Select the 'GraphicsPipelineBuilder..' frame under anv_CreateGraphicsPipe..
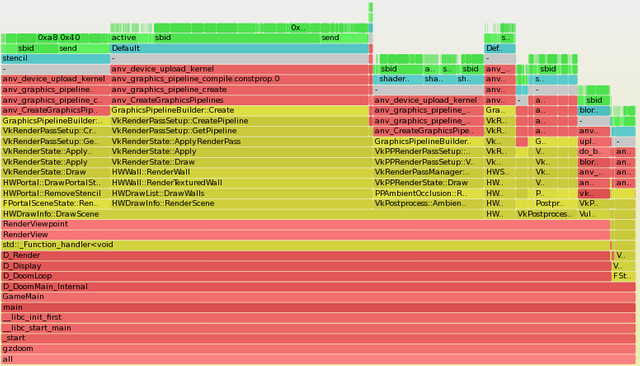The height and width of the screenshot is (366, 640). (x=428, y=141)
